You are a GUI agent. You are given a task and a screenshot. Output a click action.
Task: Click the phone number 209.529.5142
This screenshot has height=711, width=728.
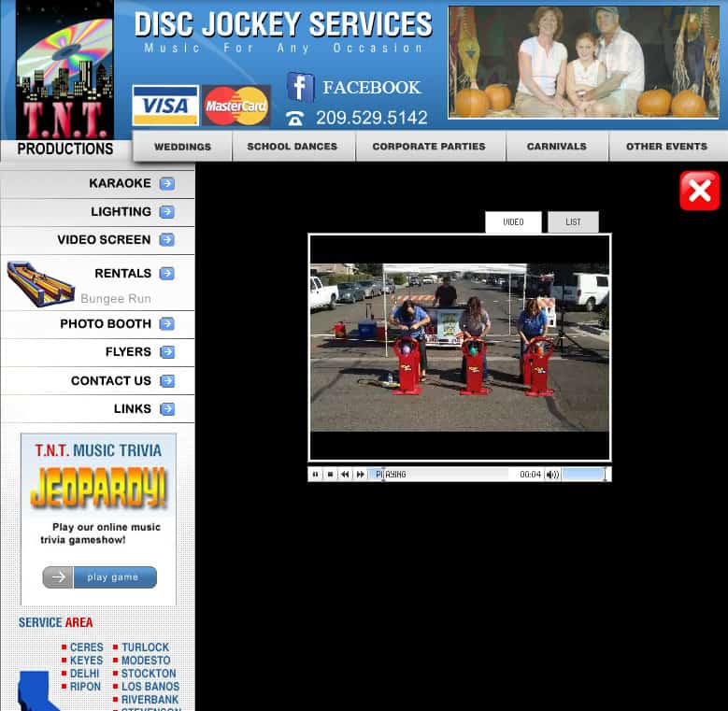371,118
